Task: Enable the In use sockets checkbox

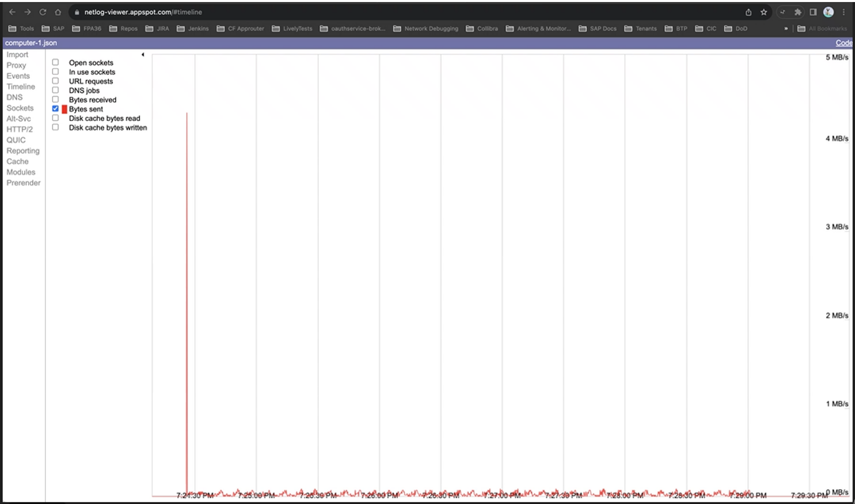Action: pyautogui.click(x=55, y=72)
